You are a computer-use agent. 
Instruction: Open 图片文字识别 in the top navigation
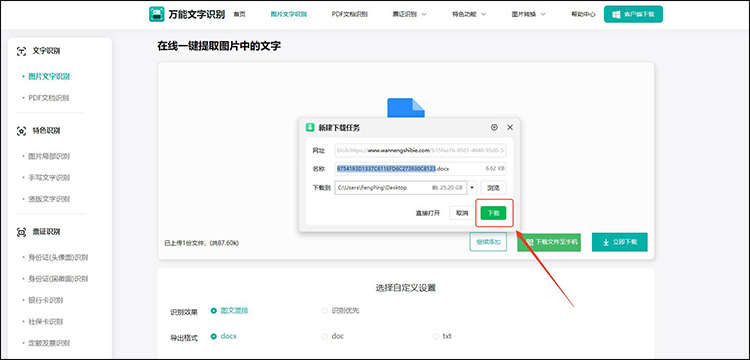[288, 14]
